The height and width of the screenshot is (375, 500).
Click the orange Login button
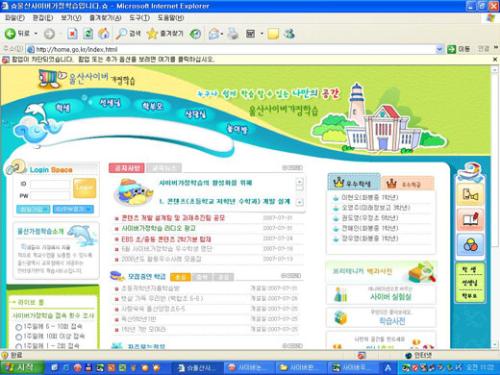(x=84, y=188)
